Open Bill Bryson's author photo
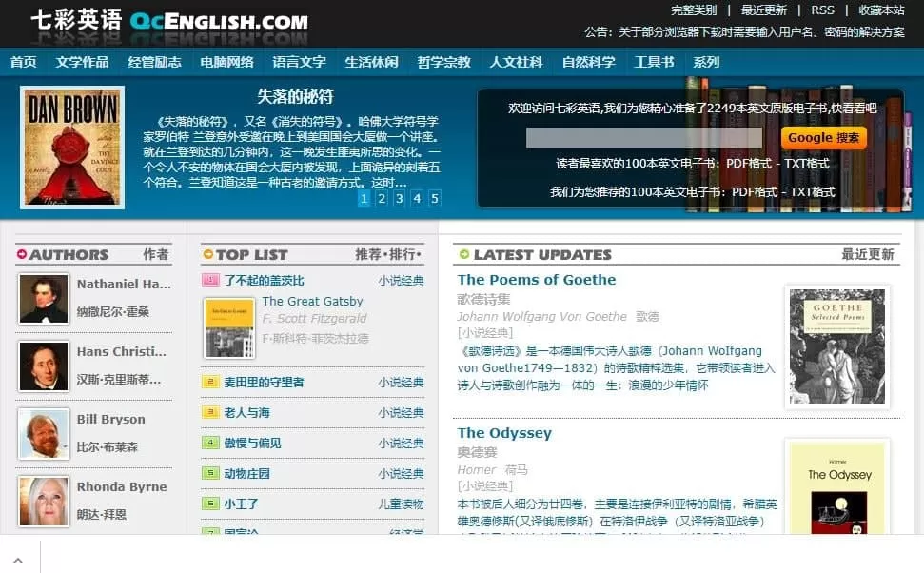The height and width of the screenshot is (573, 924). point(44,434)
